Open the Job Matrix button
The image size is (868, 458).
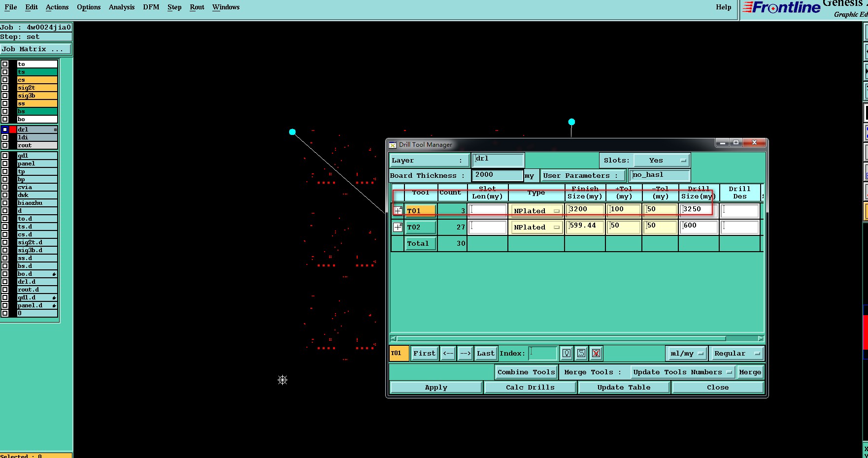(35, 49)
